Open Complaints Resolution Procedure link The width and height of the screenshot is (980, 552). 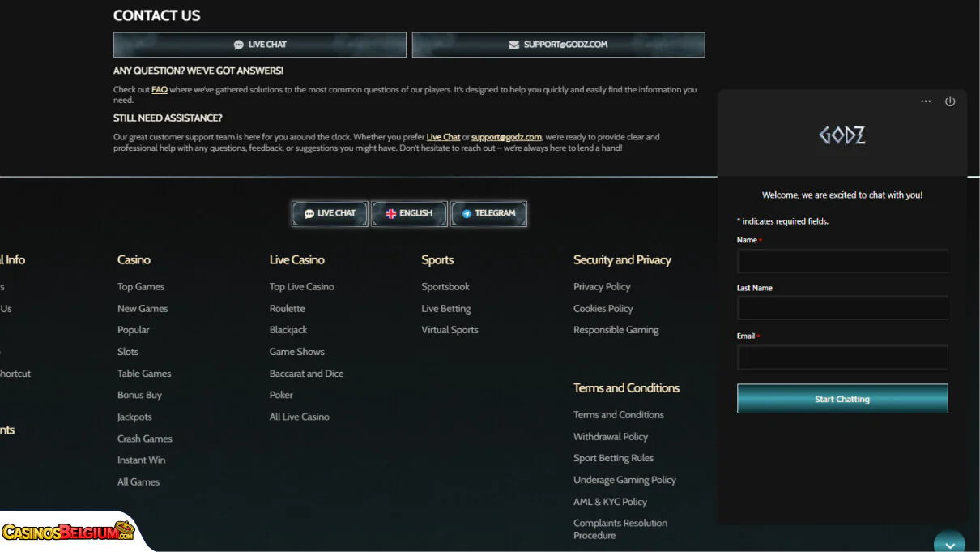(x=620, y=529)
